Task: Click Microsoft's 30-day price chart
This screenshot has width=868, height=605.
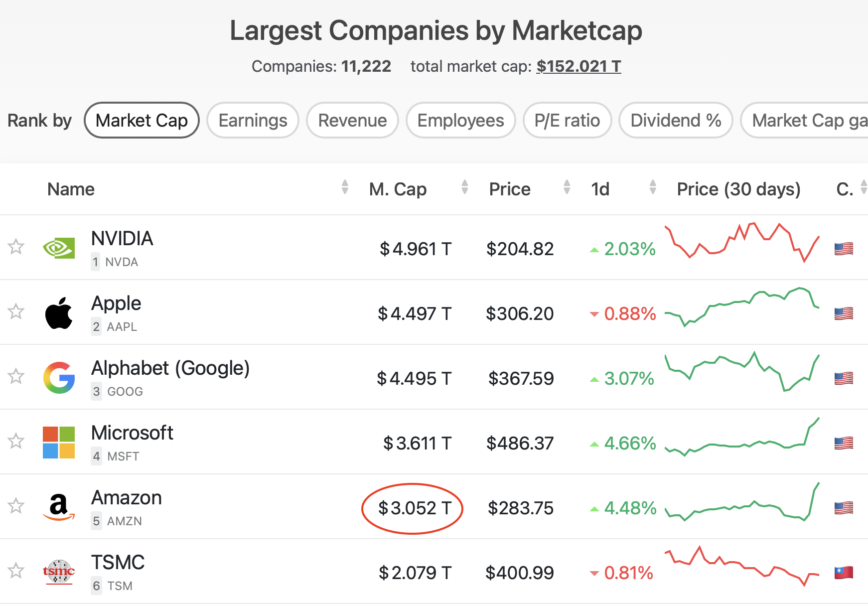Action: click(x=742, y=437)
